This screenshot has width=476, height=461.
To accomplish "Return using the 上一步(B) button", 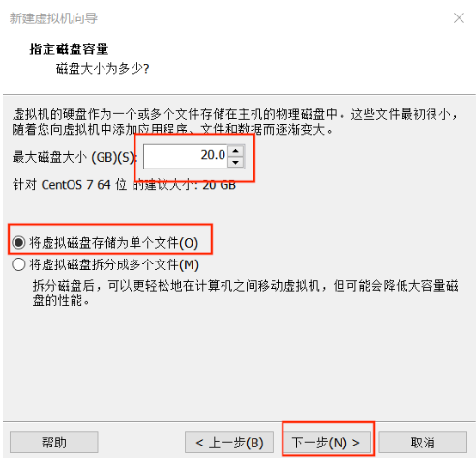I will click(229, 443).
